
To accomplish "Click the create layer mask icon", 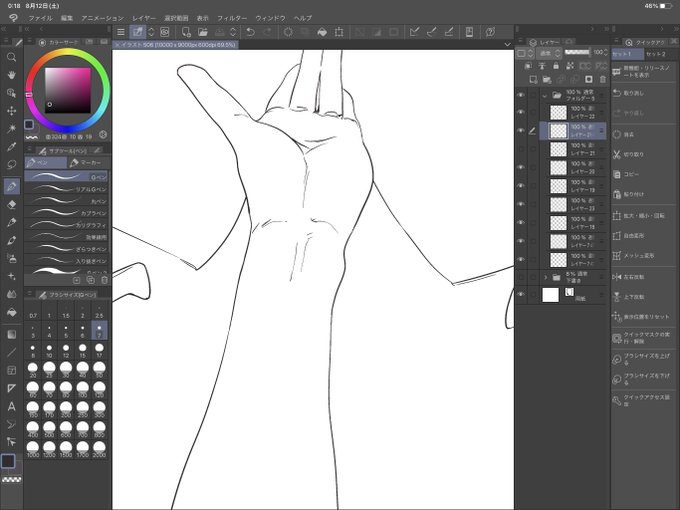I will pyautogui.click(x=588, y=79).
